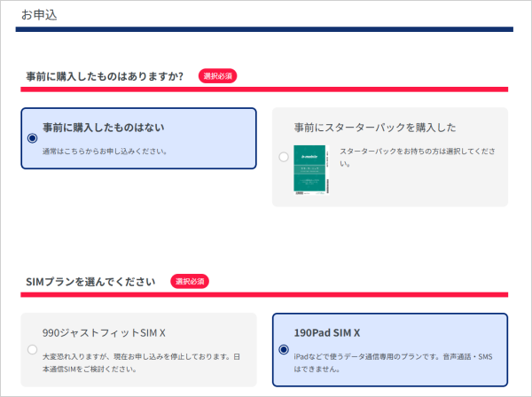The image size is (532, 397).
Task: Choose the 190Pad SIM X radio button
Action: coord(284,349)
